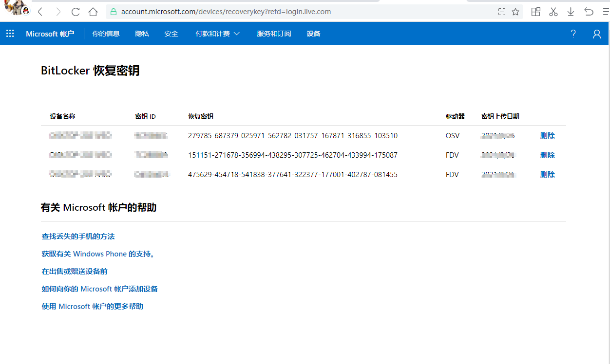The width and height of the screenshot is (610, 364).
Task: Click the 有关 Microsoft 帐户的帮助 heading
Action: tap(99, 207)
